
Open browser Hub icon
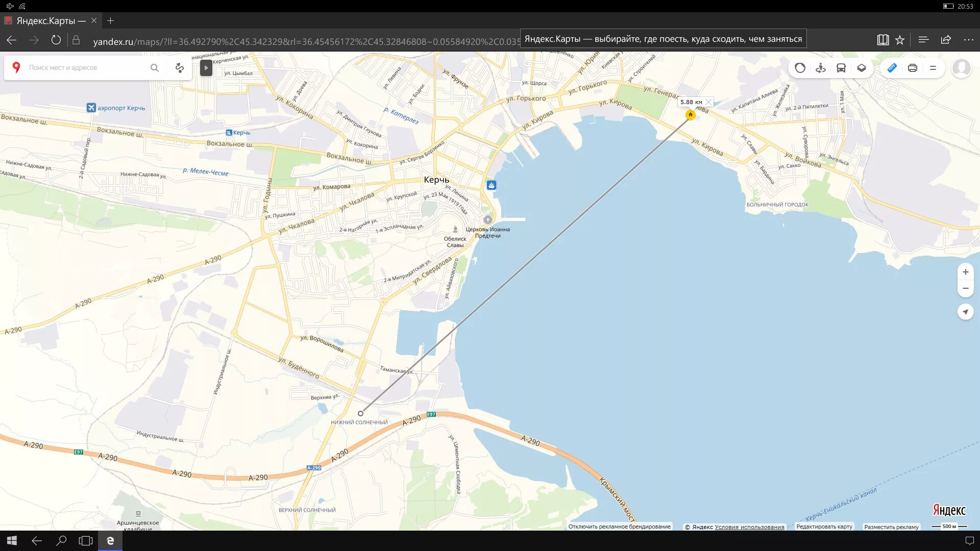(923, 40)
